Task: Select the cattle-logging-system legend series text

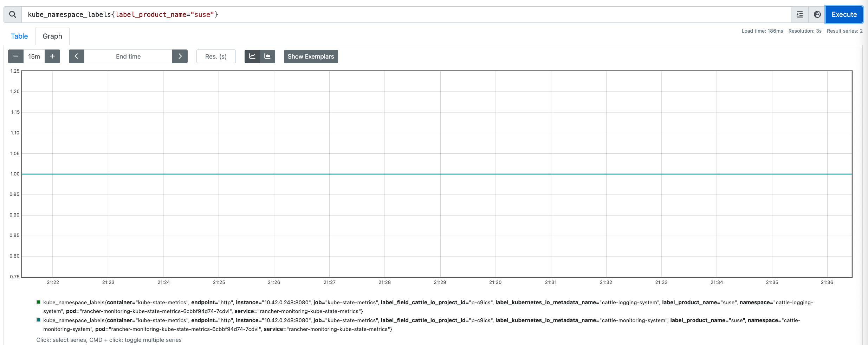Action: [428, 307]
